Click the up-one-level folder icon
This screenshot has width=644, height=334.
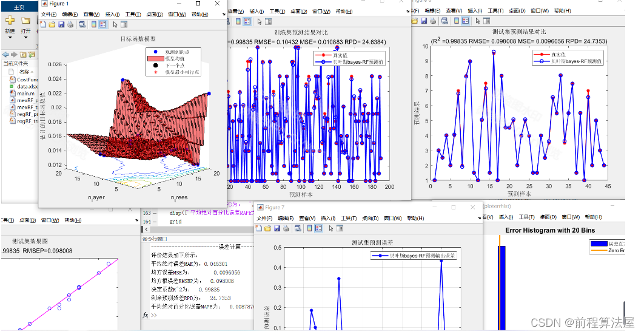pos(24,54)
